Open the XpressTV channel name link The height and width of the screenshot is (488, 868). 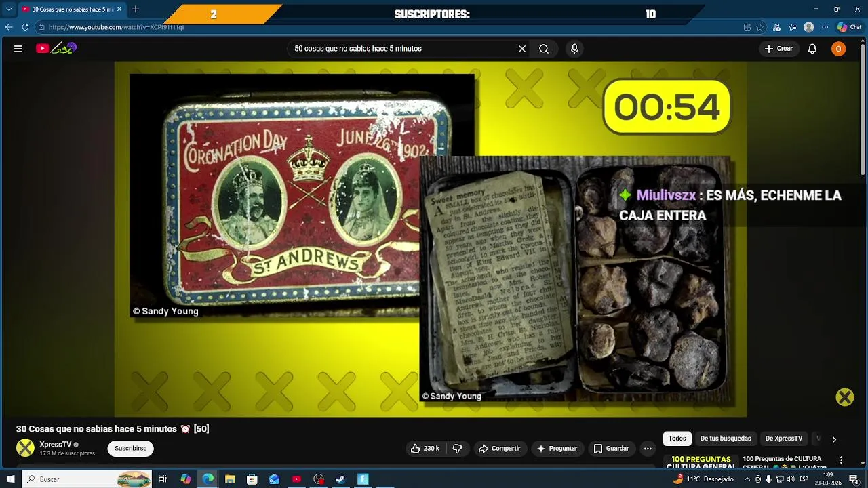[x=56, y=445]
